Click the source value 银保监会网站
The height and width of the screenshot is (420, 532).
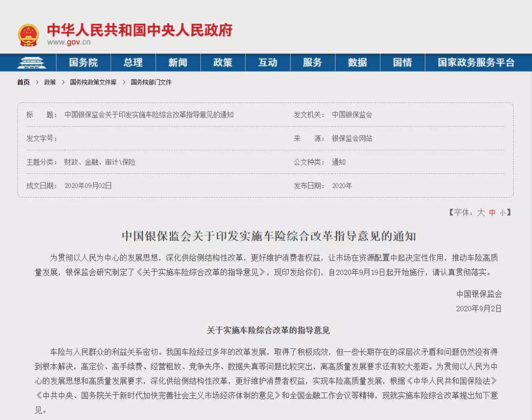coord(352,139)
